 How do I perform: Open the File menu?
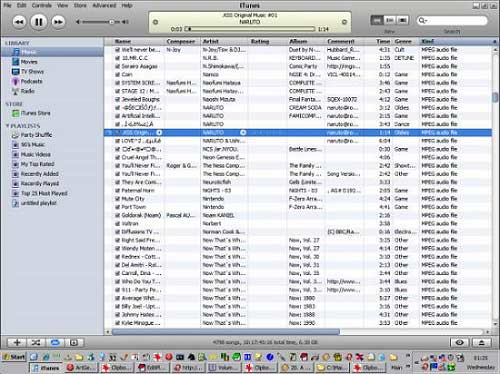(7, 5)
